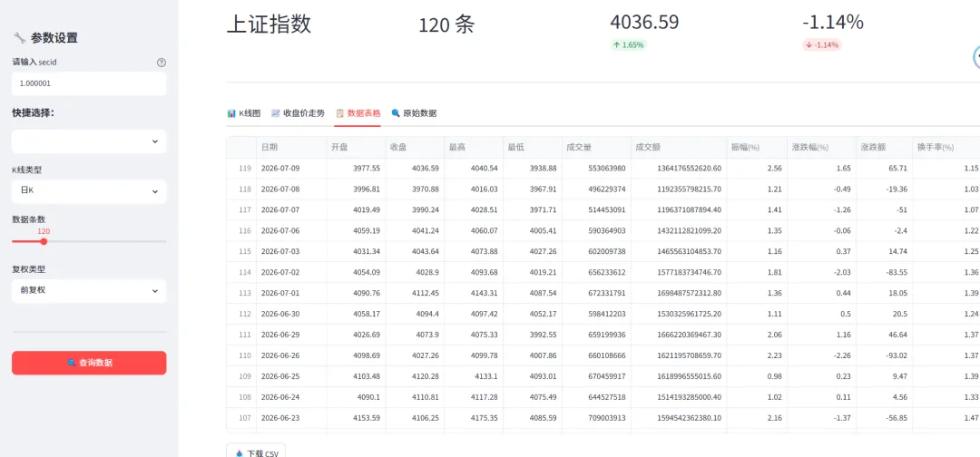Select the date cell 2026-06-23

291,418
